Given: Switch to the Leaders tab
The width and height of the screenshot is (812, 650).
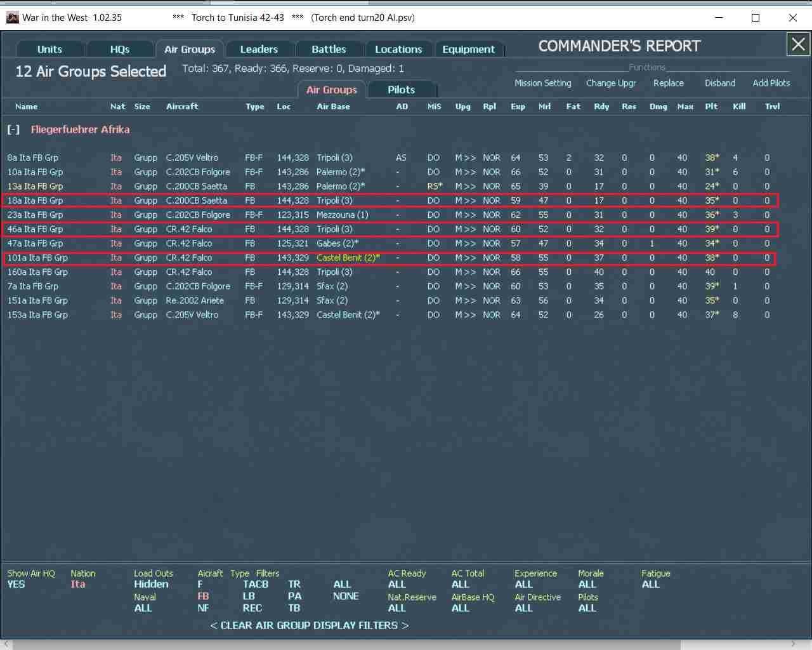Looking at the screenshot, I should (259, 49).
